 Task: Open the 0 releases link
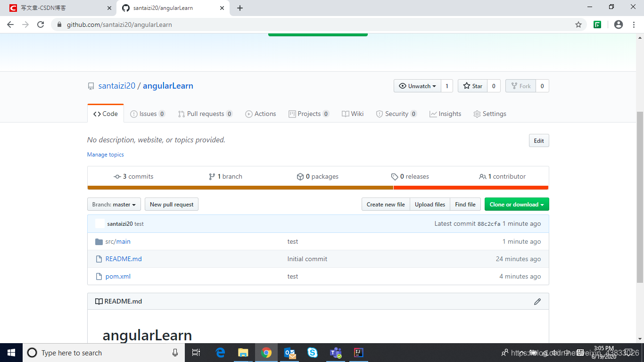tap(410, 176)
